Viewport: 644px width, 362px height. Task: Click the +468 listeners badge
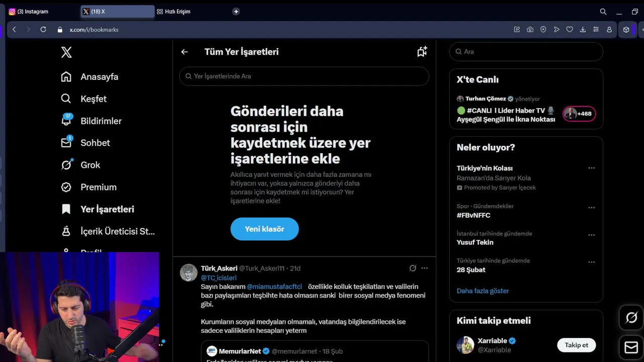pos(579,114)
